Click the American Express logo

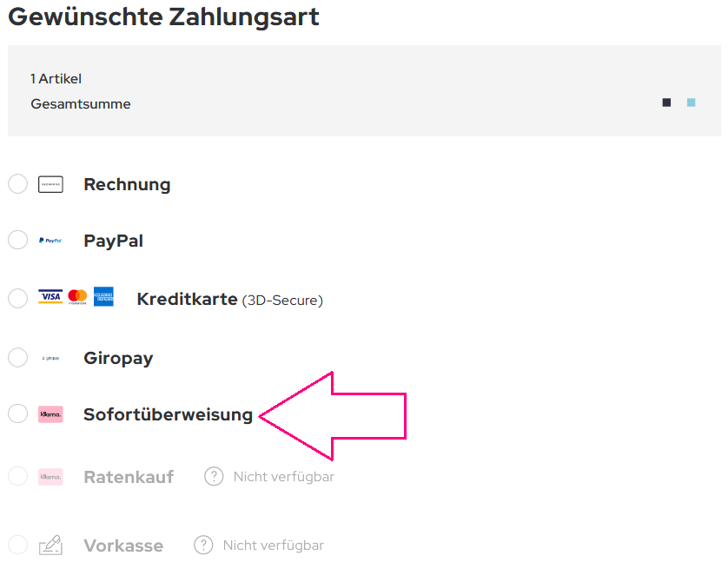point(103,298)
